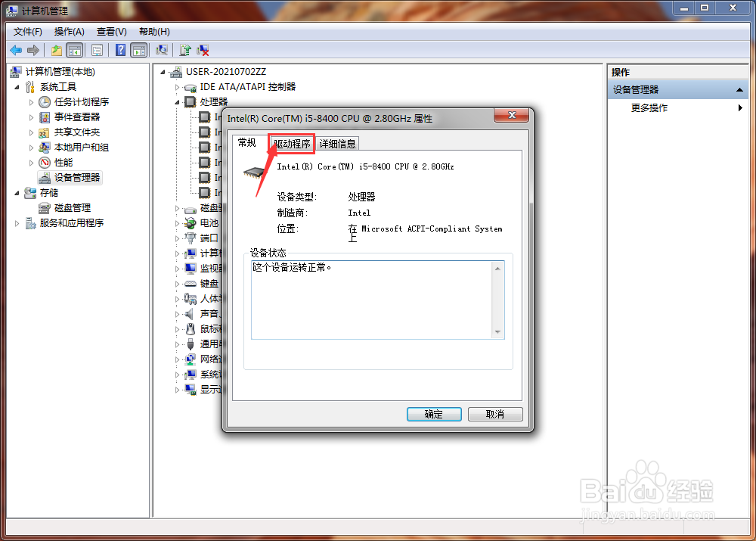Open the 文件(F) menu
756x541 pixels.
coord(27,32)
